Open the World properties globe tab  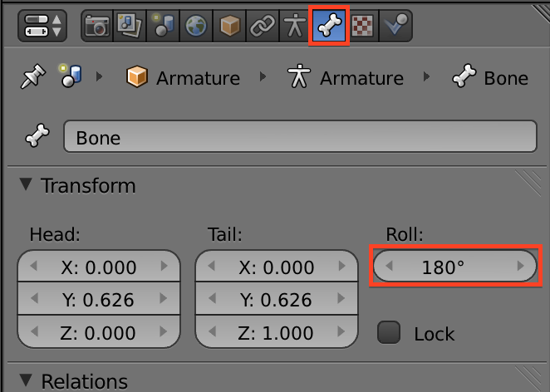pyautogui.click(x=195, y=27)
